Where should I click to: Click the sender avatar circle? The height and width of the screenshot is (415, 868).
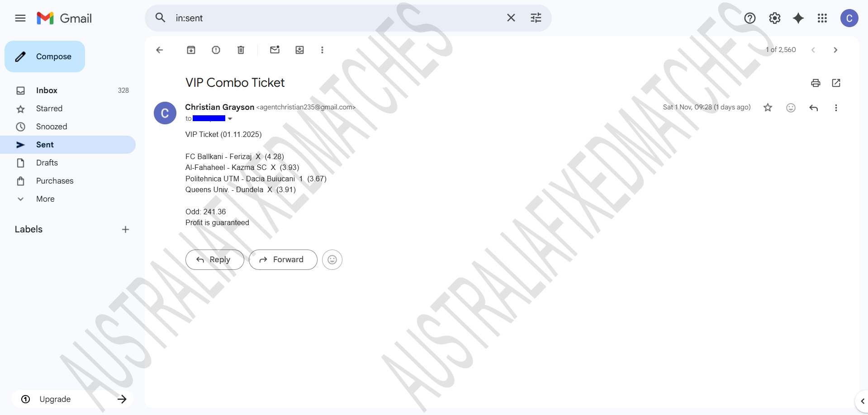click(165, 113)
